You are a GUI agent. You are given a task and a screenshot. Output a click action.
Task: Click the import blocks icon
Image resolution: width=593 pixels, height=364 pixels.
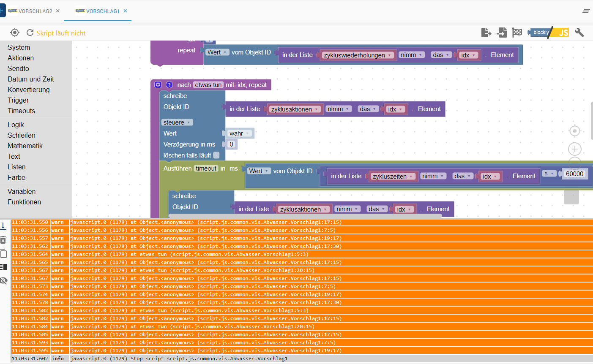click(502, 33)
